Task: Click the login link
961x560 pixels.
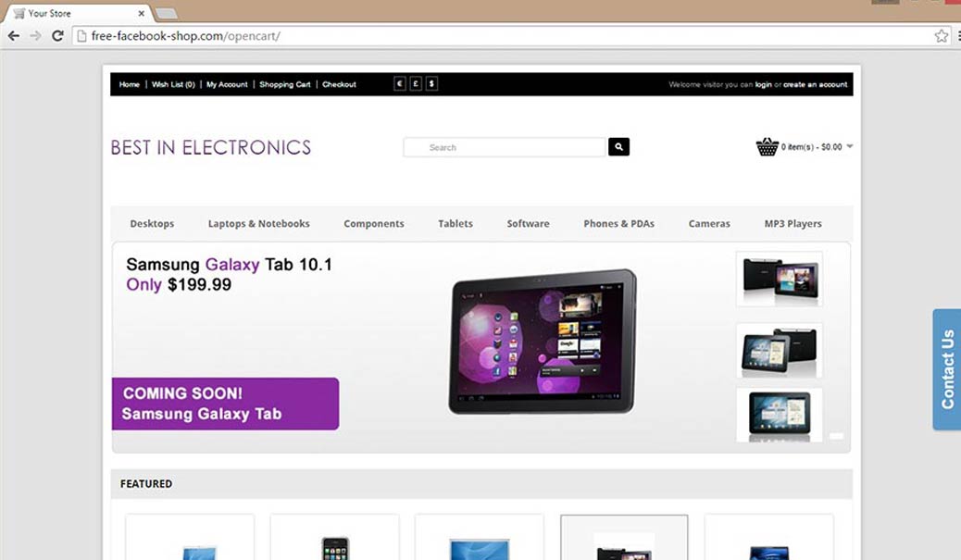Action: 763,84
